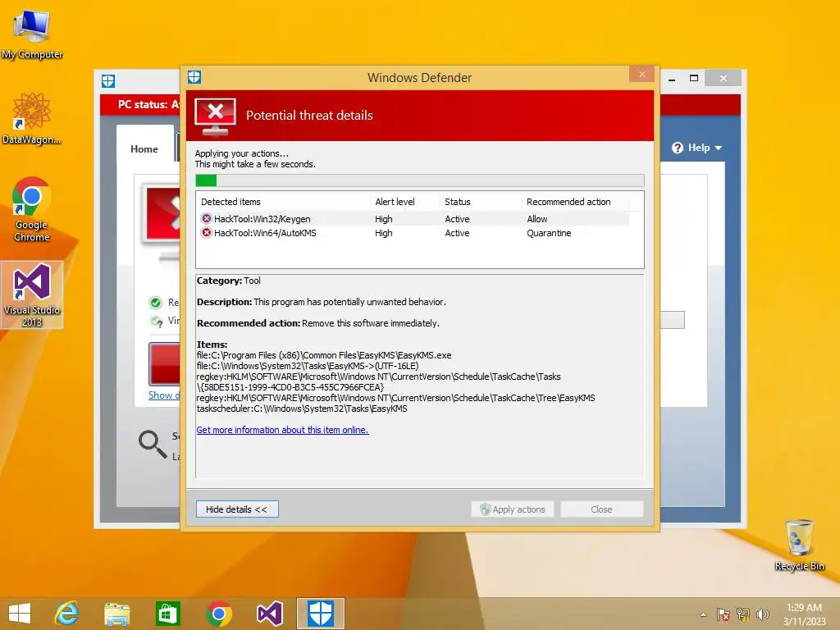Select the Visual Studio 2013 desktop shortcut
The width and height of the screenshot is (840, 630).
32,294
